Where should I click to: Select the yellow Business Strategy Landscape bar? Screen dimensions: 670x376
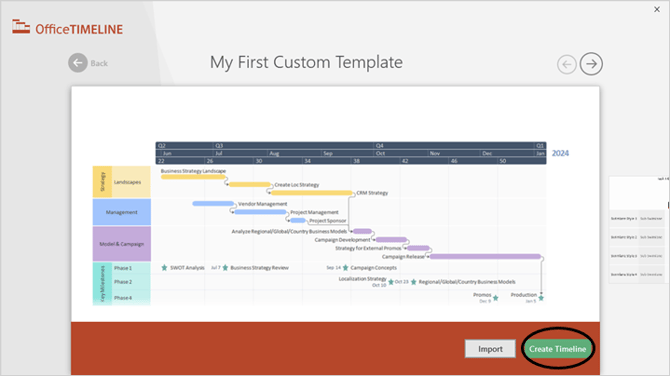[x=193, y=177]
